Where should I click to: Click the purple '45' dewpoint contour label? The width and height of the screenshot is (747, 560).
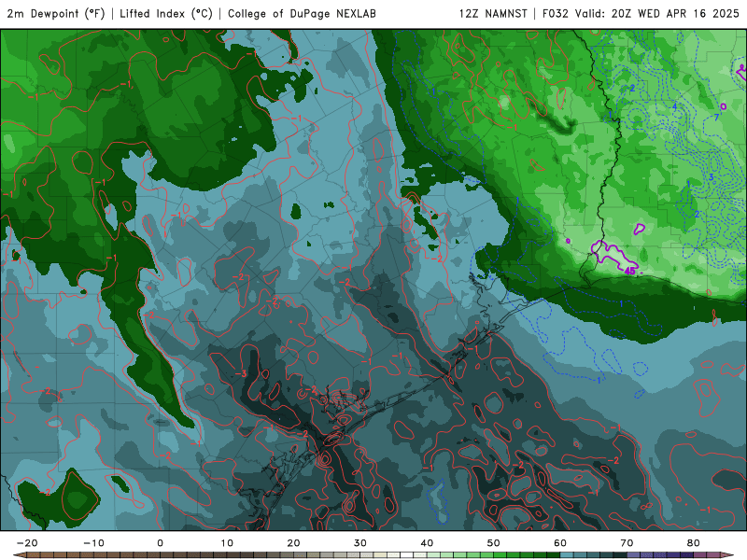click(x=629, y=271)
